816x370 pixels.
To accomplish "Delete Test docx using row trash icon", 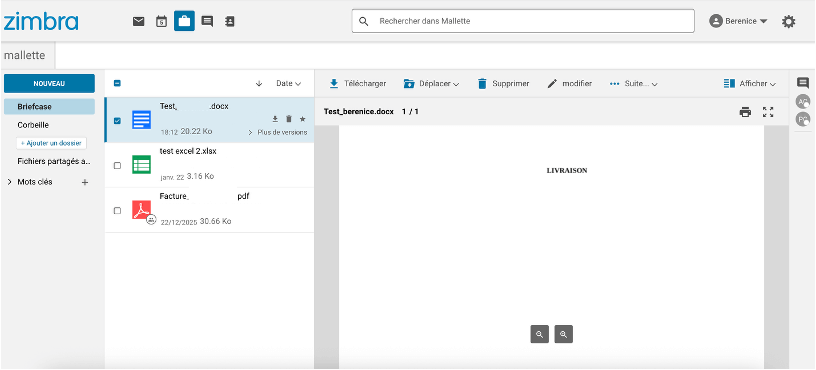I will 289,119.
